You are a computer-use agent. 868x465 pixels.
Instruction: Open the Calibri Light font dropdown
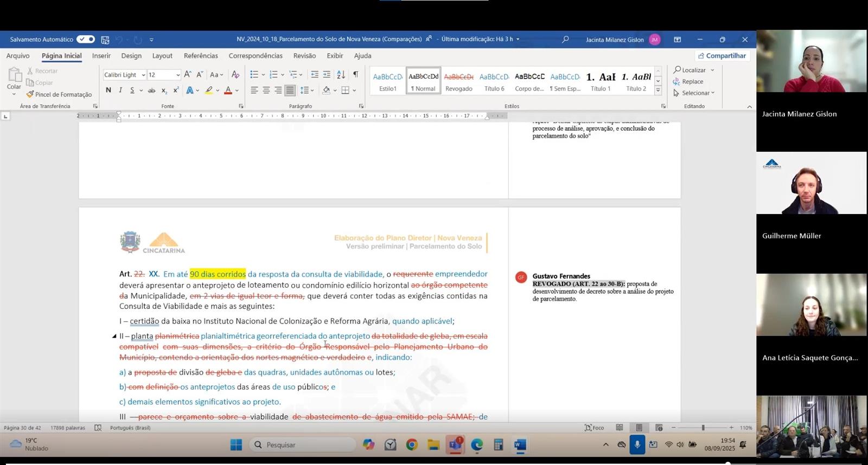click(x=143, y=75)
